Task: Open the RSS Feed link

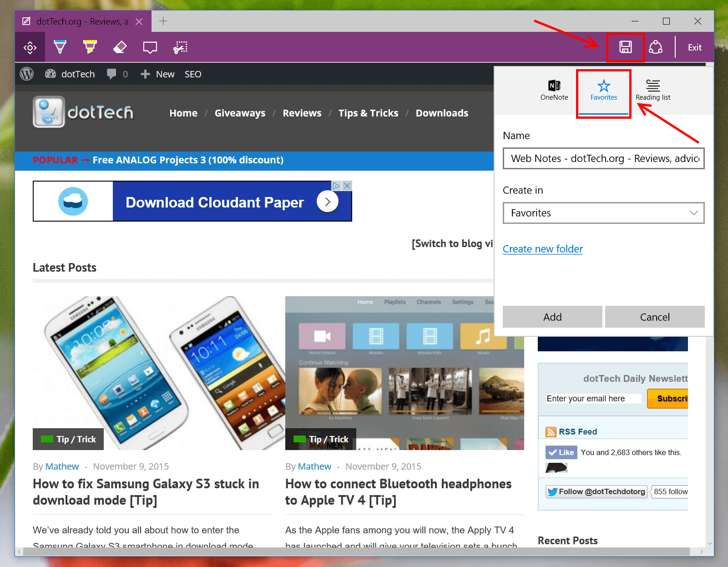Action: 578,431
